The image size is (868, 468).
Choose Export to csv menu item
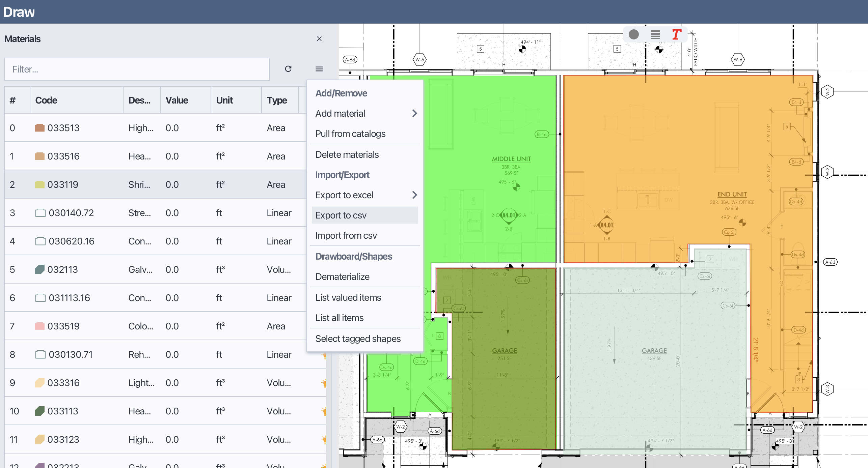click(x=341, y=215)
